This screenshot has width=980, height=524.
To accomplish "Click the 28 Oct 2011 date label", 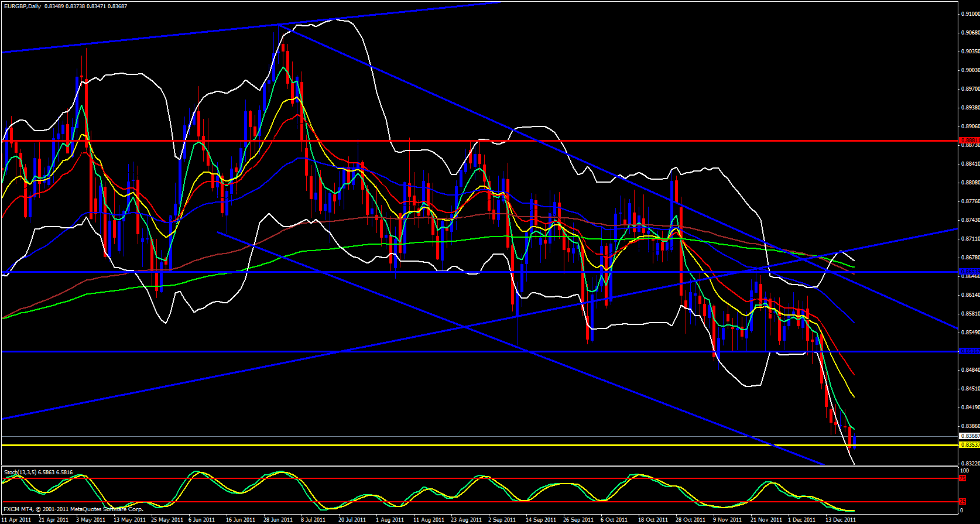I will [690, 519].
